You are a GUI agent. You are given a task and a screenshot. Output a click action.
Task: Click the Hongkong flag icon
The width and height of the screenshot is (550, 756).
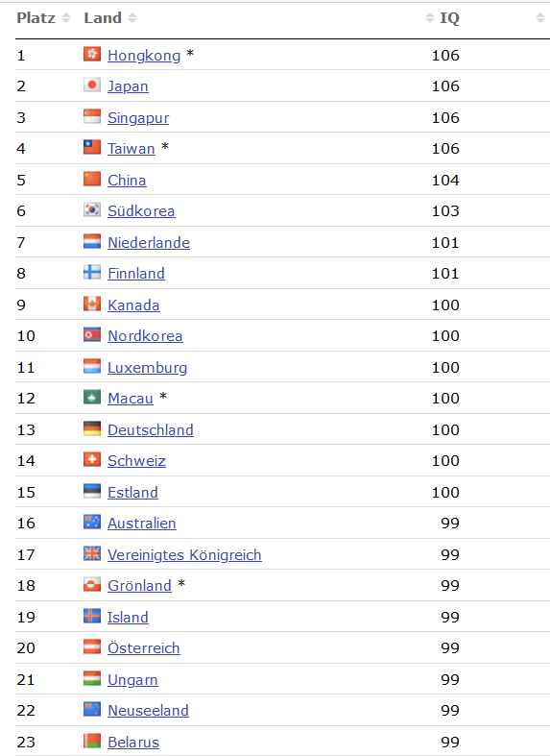[92, 54]
